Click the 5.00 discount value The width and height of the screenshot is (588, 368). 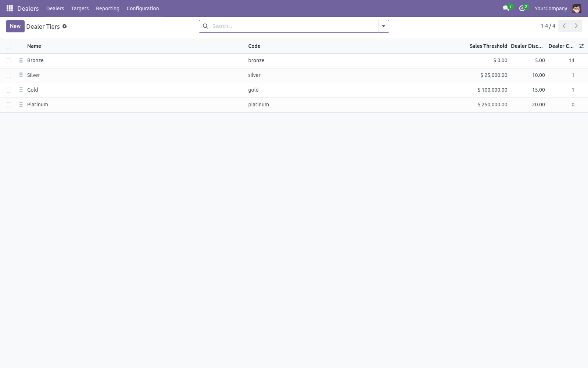coord(540,60)
